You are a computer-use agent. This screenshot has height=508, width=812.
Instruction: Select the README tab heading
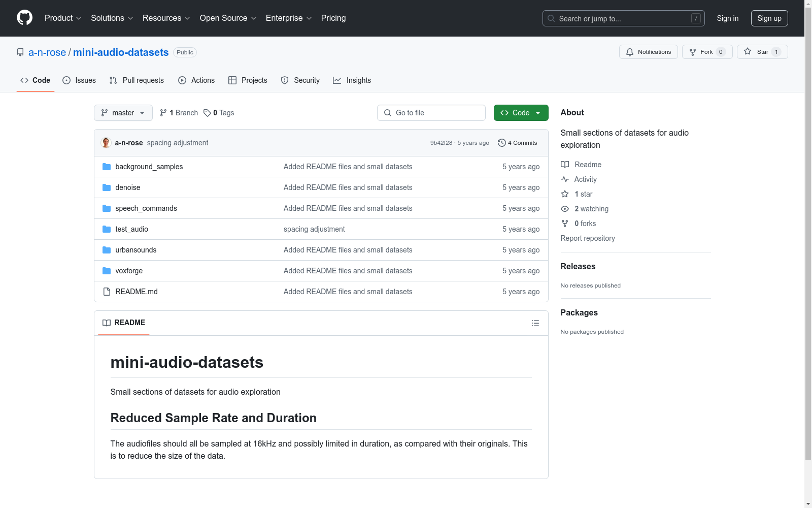click(x=124, y=323)
